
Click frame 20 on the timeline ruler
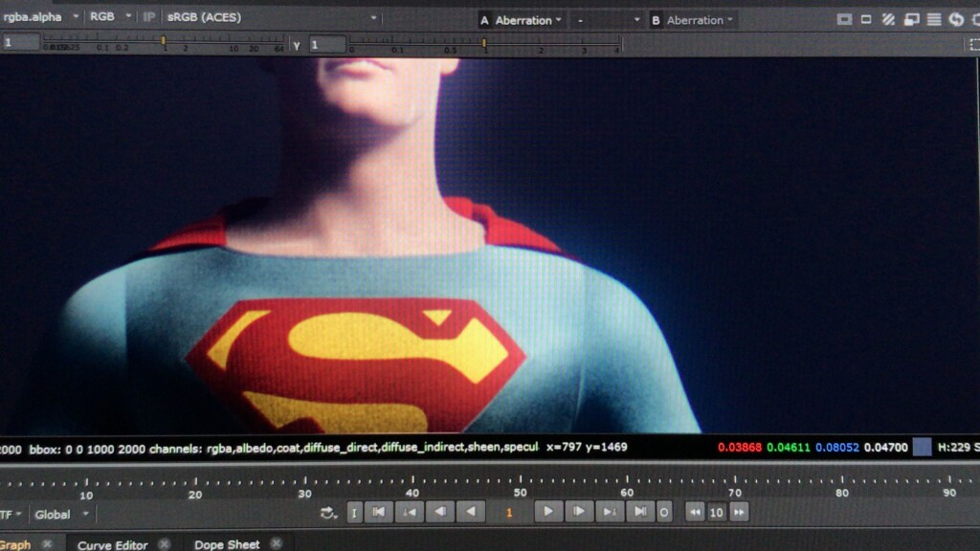[x=195, y=495]
